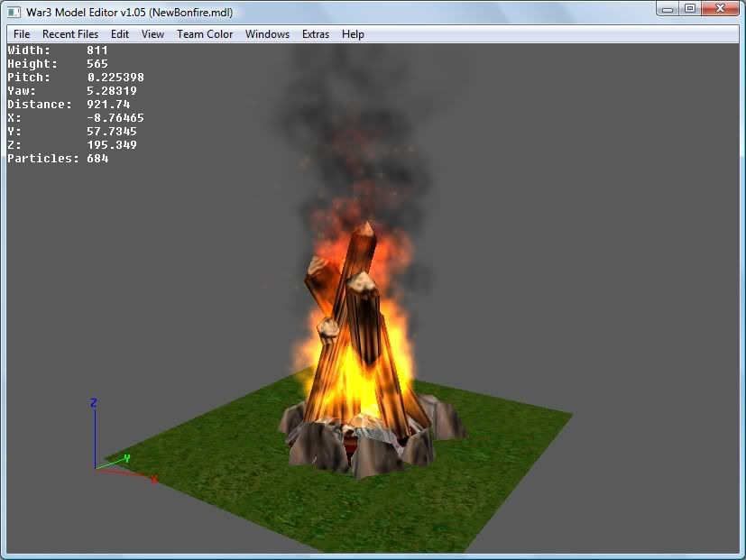The width and height of the screenshot is (746, 560).
Task: Click the green Y axis label
Action: coord(127,458)
